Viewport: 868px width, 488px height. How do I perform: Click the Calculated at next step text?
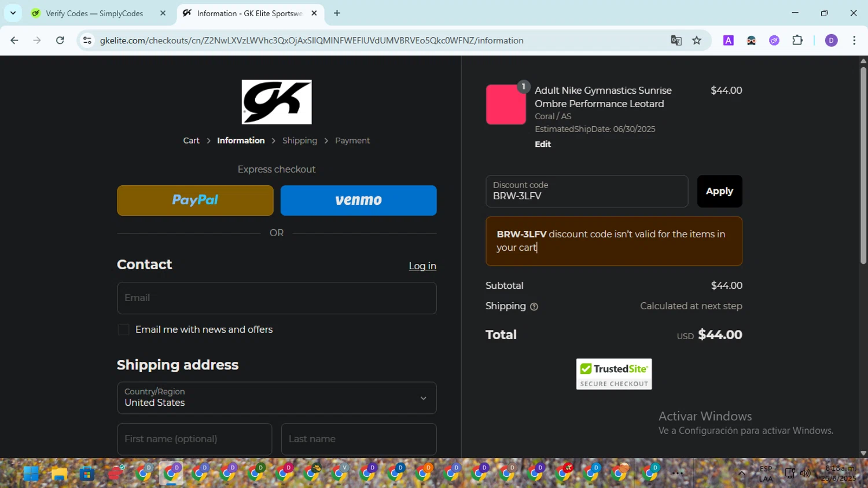point(691,306)
